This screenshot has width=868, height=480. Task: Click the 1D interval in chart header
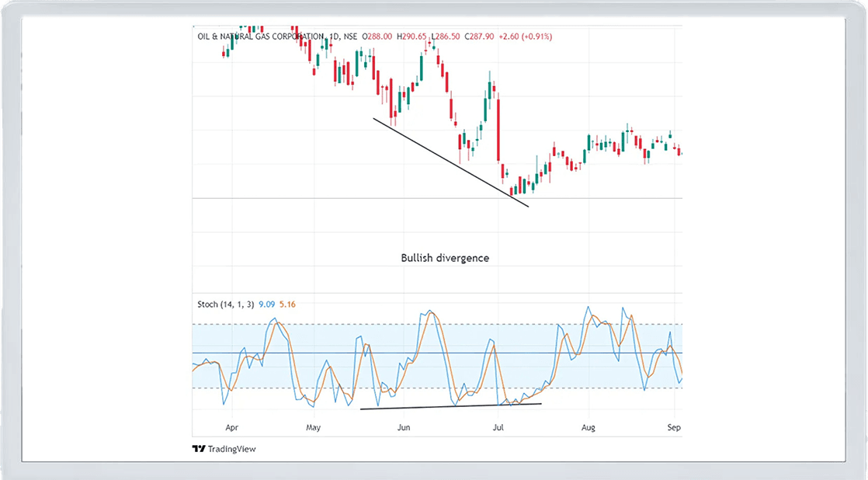click(335, 37)
